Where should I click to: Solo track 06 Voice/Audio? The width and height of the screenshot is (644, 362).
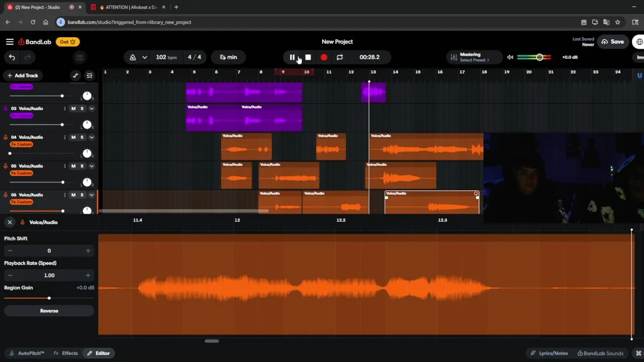(82, 195)
